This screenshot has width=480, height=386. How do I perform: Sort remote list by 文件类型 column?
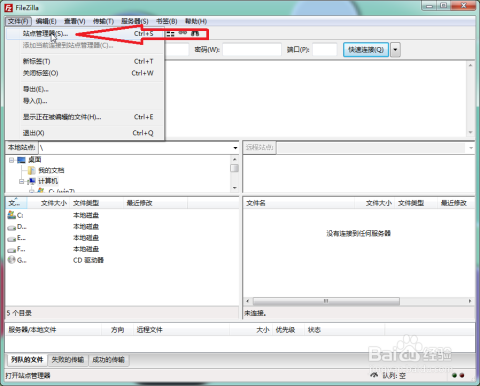coord(416,203)
